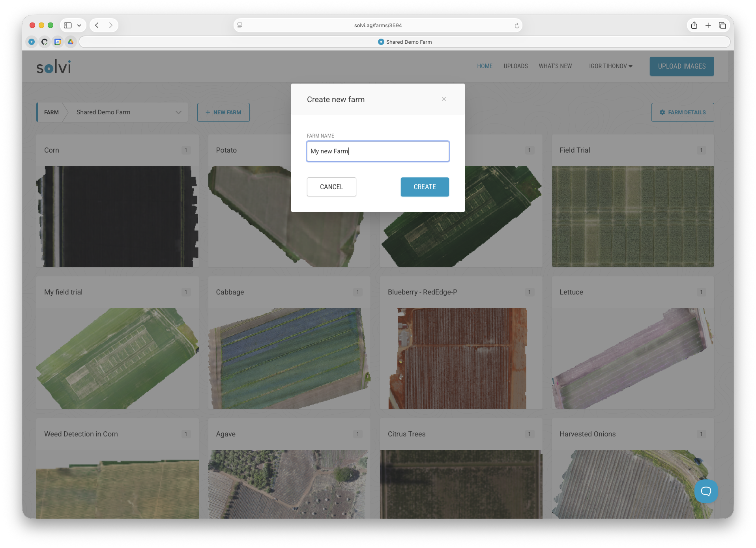Reload the page with refresh icon
The width and height of the screenshot is (756, 548).
pyautogui.click(x=516, y=26)
